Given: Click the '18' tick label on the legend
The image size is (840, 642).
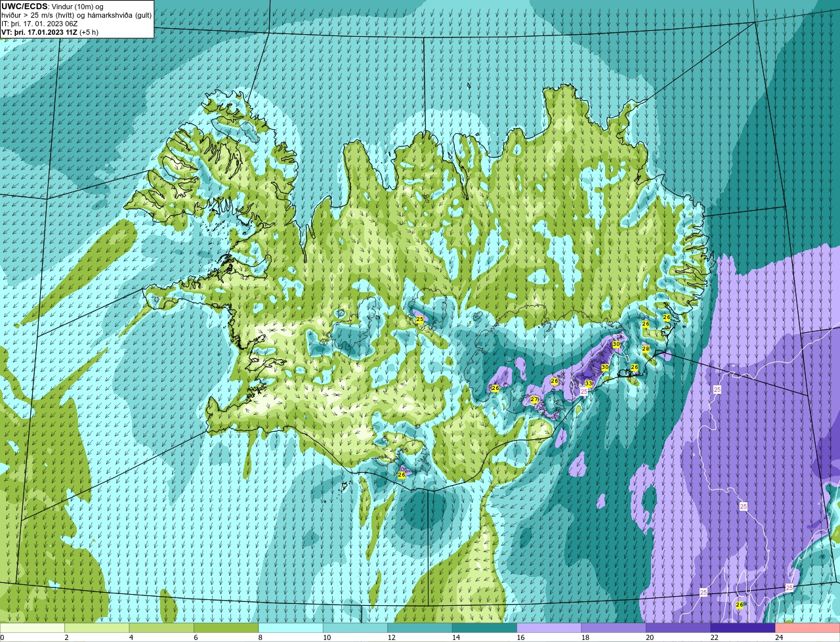Looking at the screenshot, I should click(585, 637).
